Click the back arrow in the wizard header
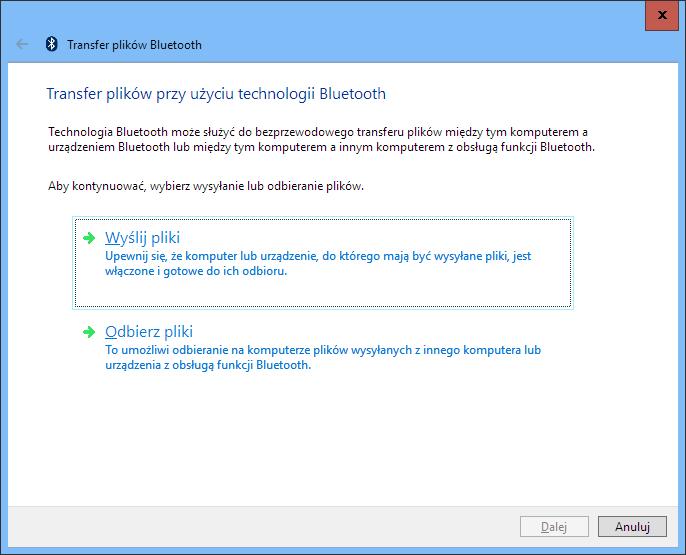The width and height of the screenshot is (686, 555). pos(22,44)
